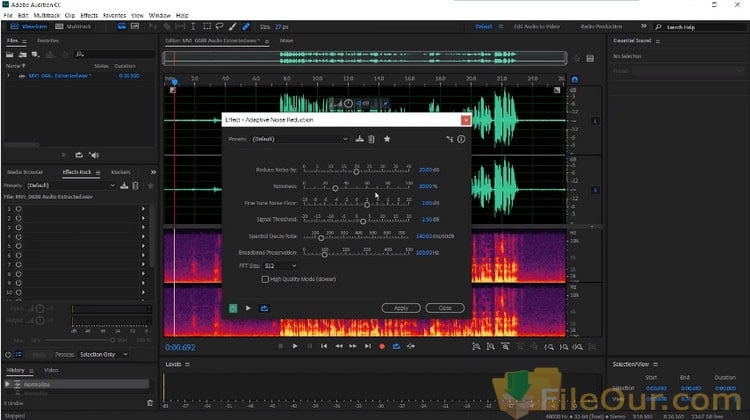Play audio in transport bar

295,346
